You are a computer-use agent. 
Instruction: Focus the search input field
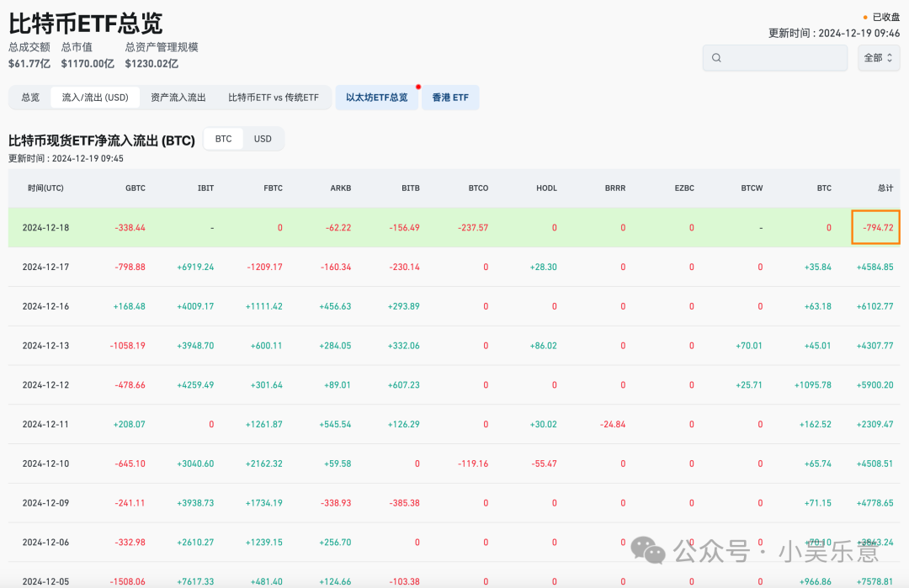point(775,58)
